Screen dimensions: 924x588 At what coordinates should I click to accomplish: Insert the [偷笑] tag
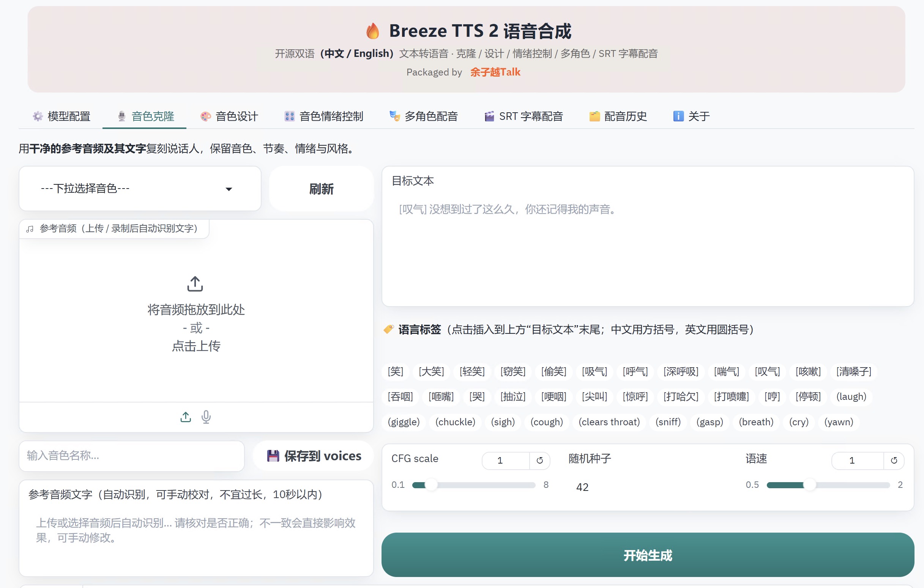[554, 371]
